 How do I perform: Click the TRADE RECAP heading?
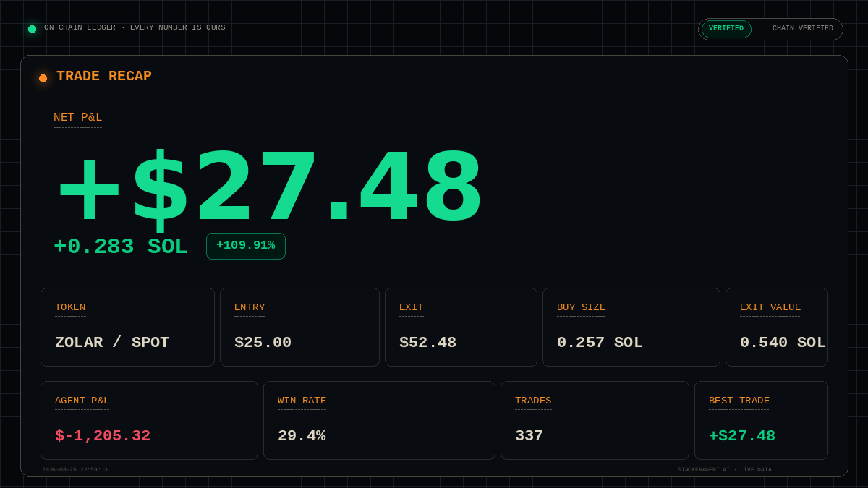[x=104, y=76]
